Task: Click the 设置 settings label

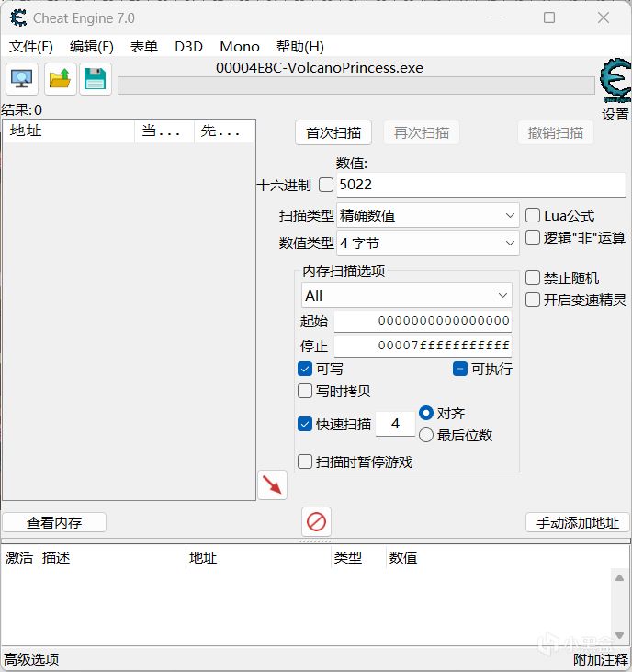Action: [615, 114]
